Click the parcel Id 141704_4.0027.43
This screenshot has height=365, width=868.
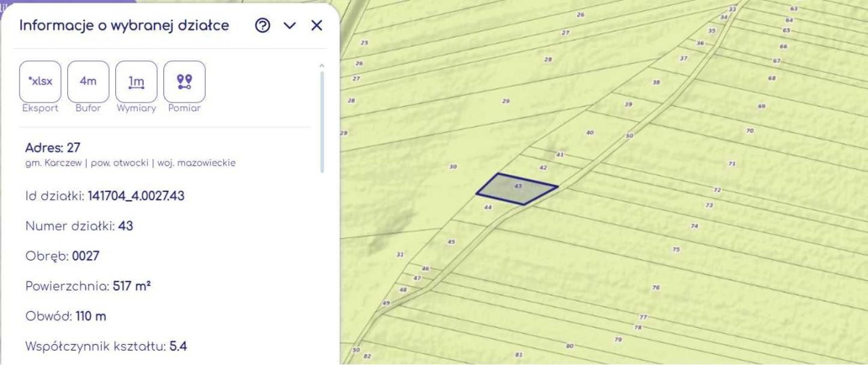click(136, 196)
